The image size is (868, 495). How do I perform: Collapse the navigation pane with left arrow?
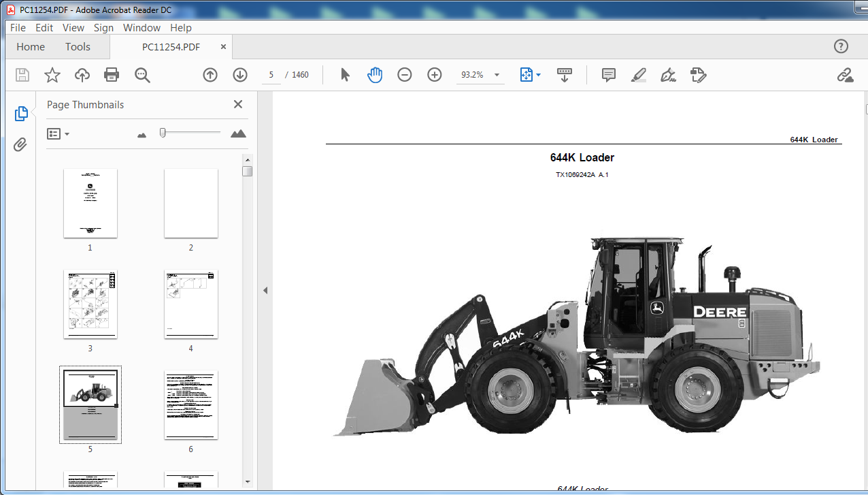[265, 291]
